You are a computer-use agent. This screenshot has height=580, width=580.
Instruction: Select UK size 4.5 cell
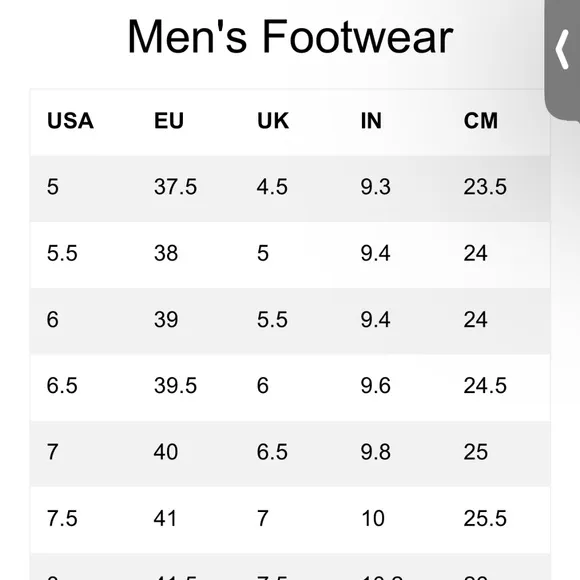pyautogui.click(x=272, y=186)
